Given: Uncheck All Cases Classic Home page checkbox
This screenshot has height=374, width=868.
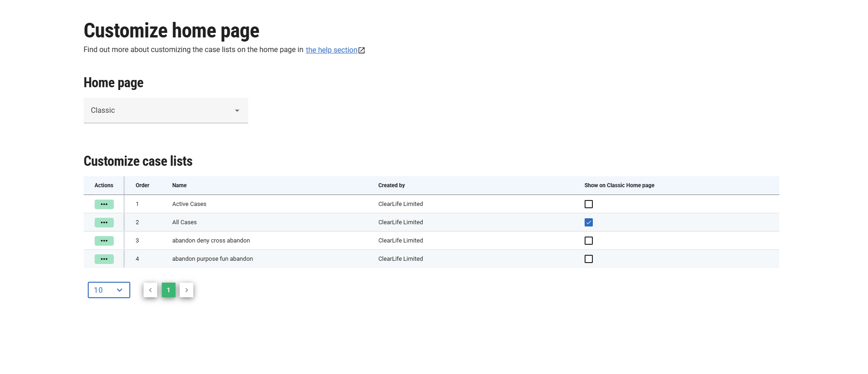Looking at the screenshot, I should 588,222.
